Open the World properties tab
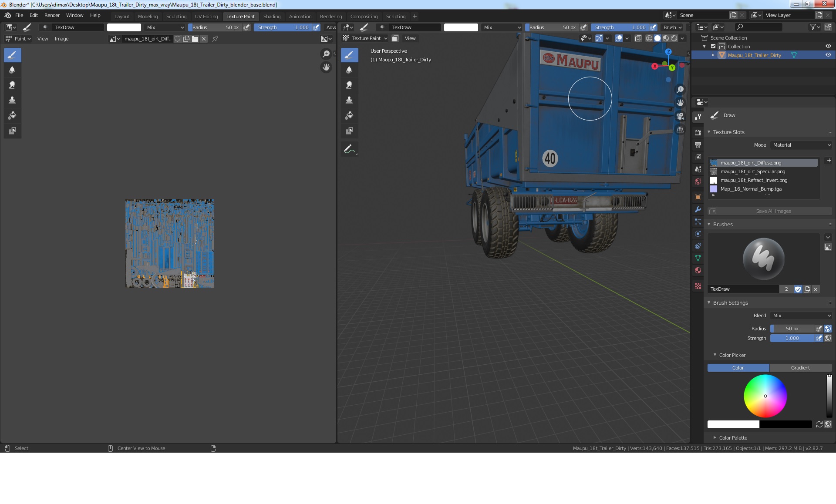 point(698,181)
